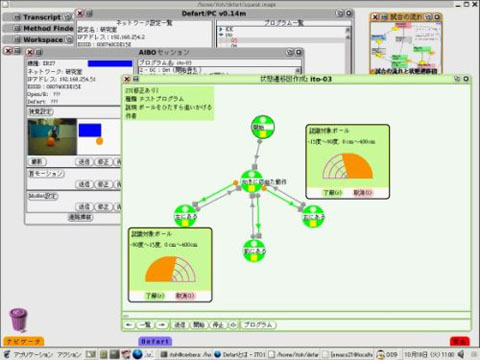Click 更新 under the camera image
The height and width of the screenshot is (360, 480).
pos(37,162)
